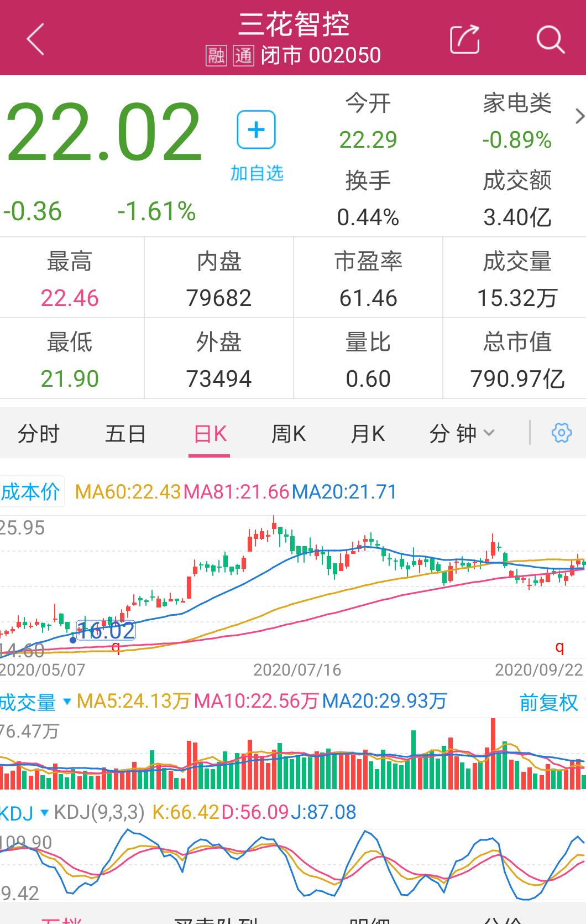Switch to the 周K tab
The height and width of the screenshot is (924, 586).
(x=288, y=433)
